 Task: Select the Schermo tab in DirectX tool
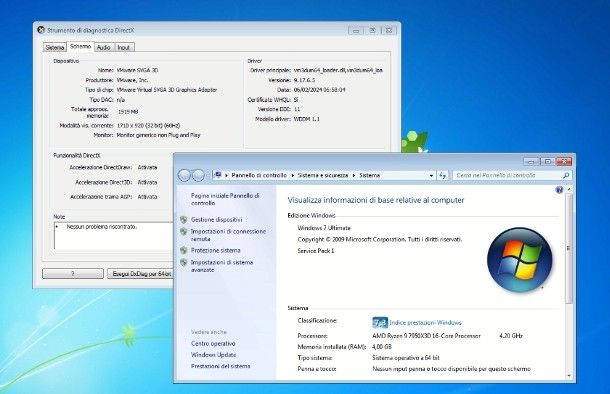[81, 46]
